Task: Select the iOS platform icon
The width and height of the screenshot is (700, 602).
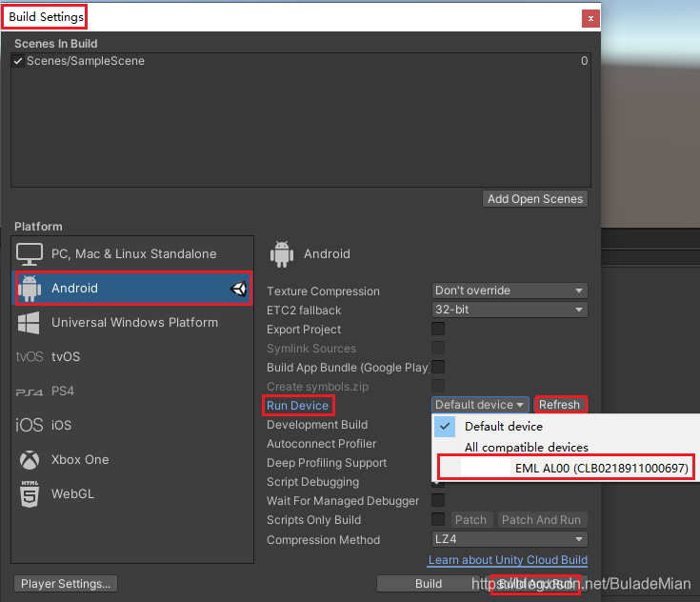Action: click(30, 425)
